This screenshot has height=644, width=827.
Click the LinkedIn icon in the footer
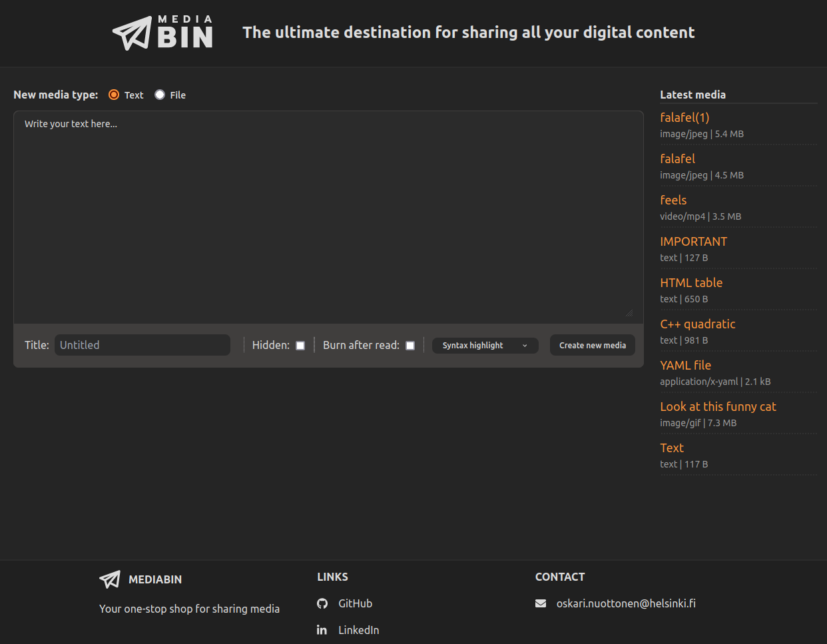322,629
